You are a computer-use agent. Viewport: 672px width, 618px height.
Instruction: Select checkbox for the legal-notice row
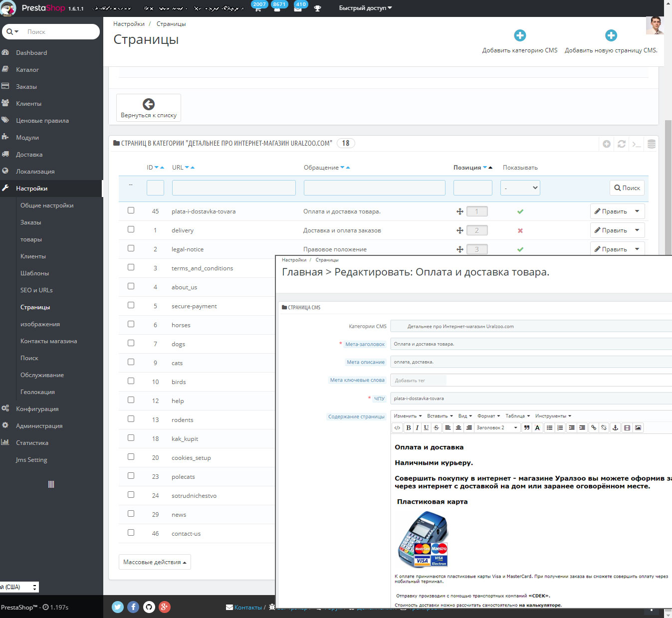(x=131, y=248)
